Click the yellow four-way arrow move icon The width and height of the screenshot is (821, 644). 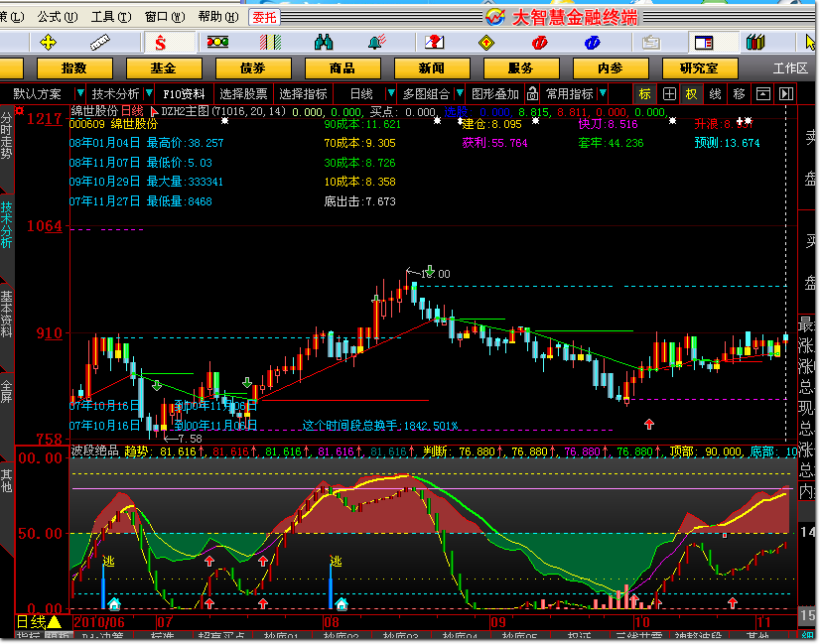click(49, 43)
